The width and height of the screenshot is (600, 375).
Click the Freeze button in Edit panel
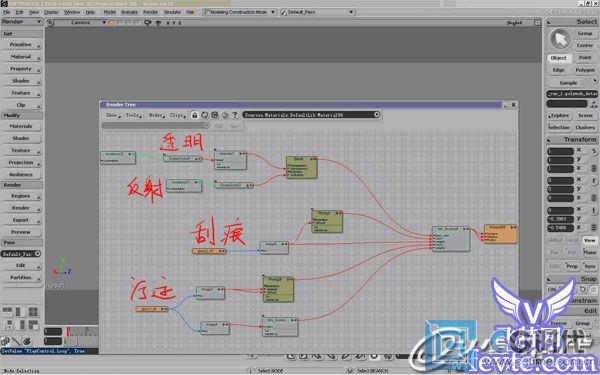coord(559,324)
